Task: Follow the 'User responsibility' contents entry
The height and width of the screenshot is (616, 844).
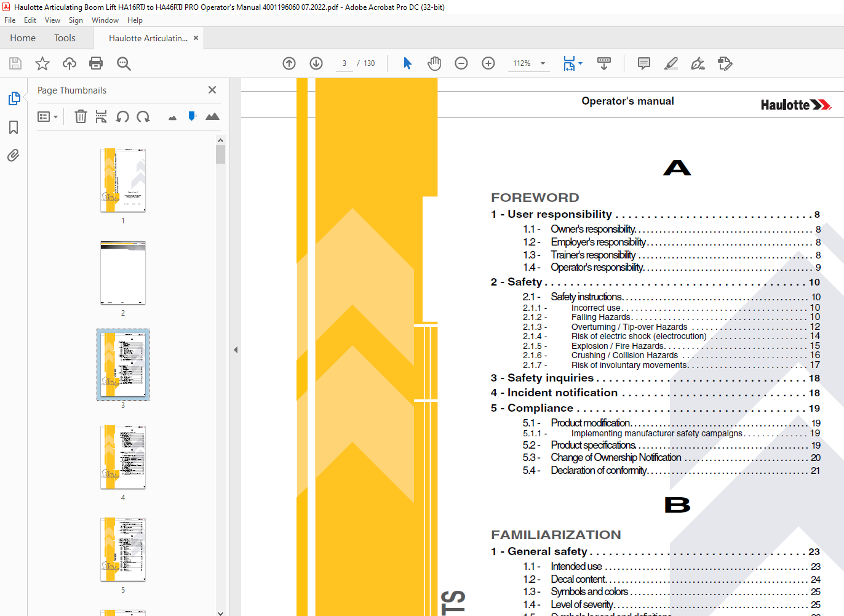Action: pos(655,214)
